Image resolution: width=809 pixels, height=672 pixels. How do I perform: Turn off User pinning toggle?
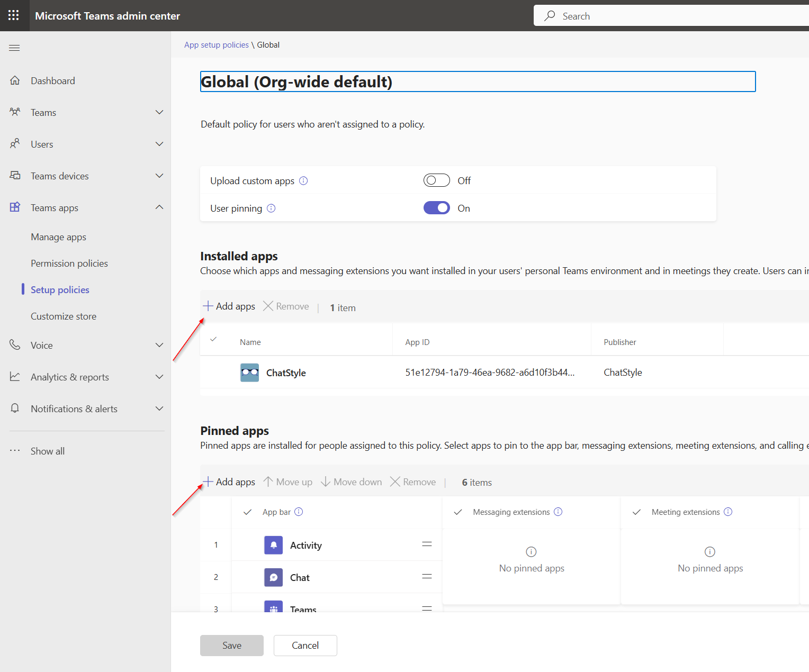[437, 208]
